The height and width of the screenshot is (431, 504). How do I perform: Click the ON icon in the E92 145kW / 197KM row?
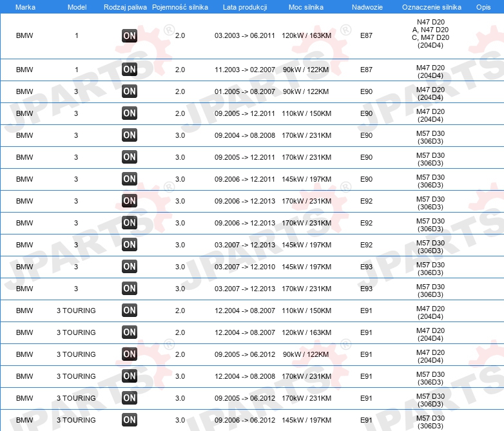coord(130,245)
